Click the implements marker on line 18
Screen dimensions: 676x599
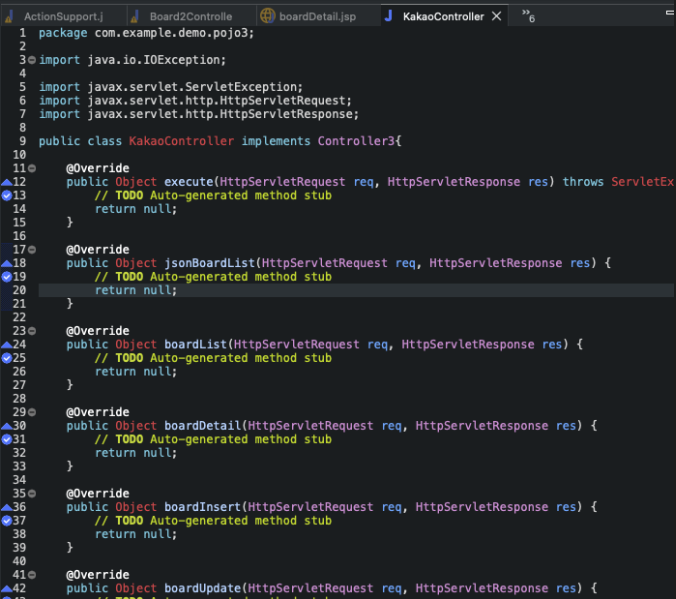[x=6, y=263]
